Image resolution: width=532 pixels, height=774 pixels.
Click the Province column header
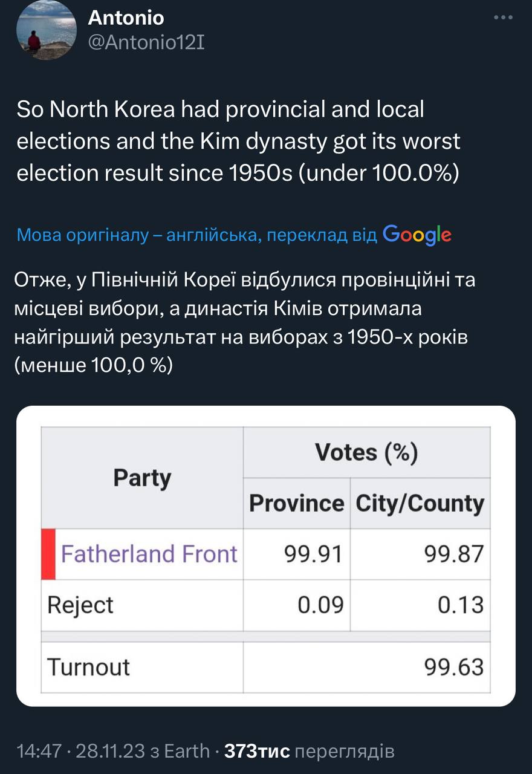tap(296, 503)
